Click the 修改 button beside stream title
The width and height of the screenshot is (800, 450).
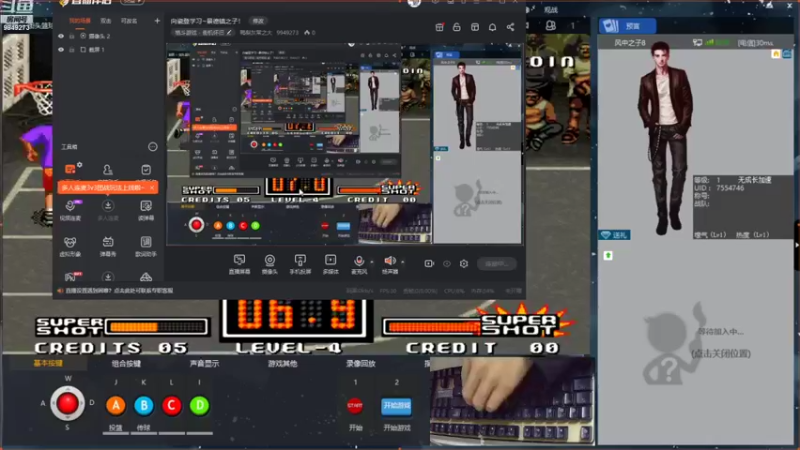click(x=258, y=21)
